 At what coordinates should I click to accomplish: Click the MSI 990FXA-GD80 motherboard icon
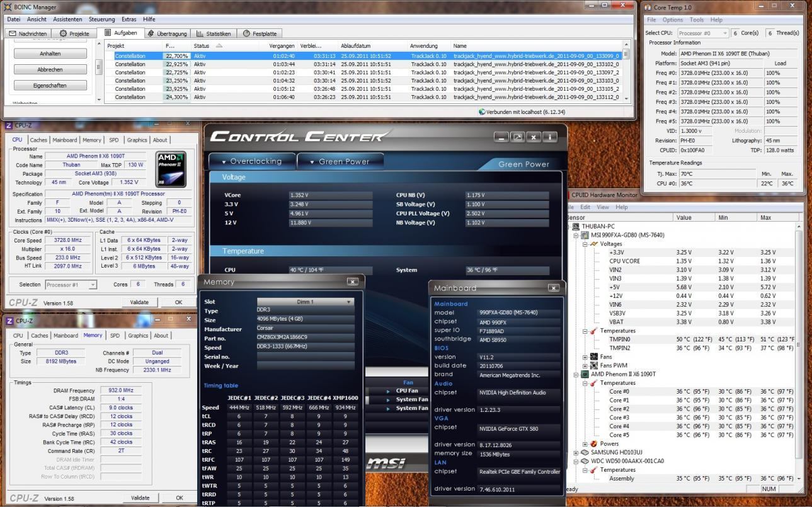[585, 235]
